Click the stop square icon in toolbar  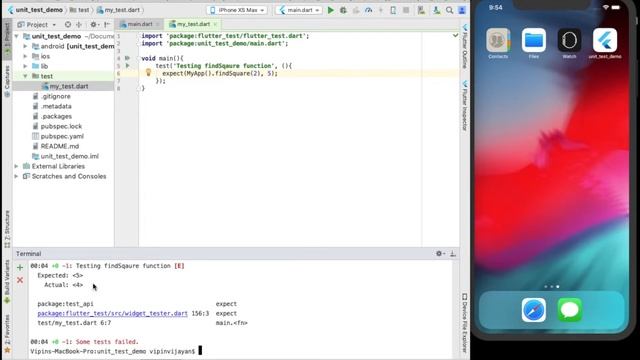[406, 10]
